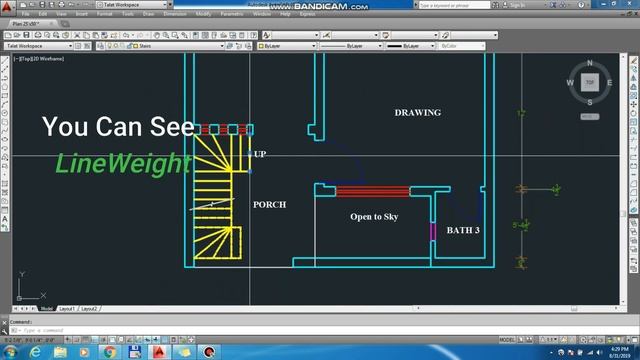The height and width of the screenshot is (360, 640).
Task: Switch to the Layout2 tab
Action: (89, 309)
